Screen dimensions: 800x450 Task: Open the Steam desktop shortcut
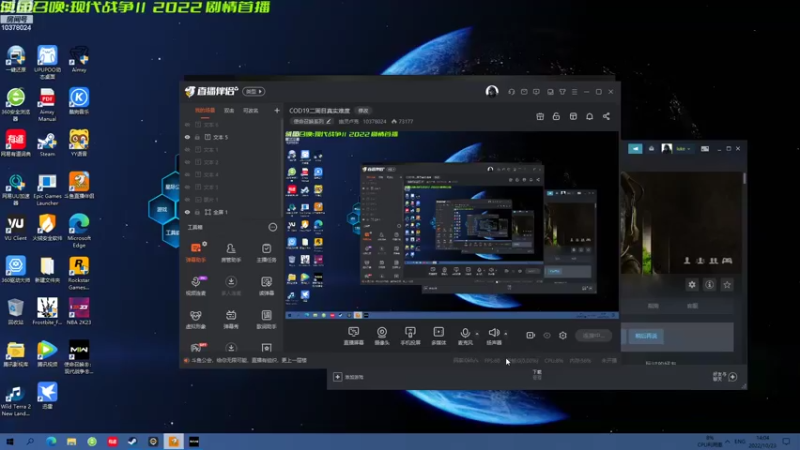pyautogui.click(x=47, y=144)
